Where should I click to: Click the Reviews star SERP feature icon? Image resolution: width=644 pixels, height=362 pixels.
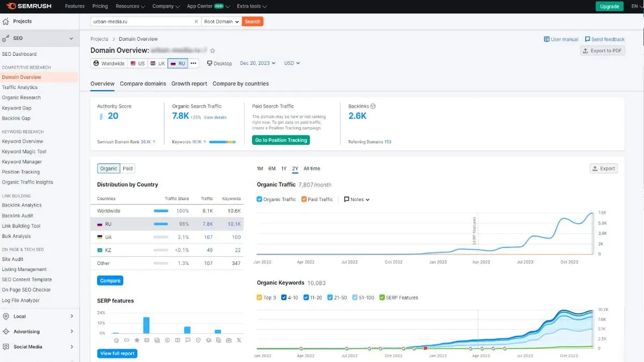click(x=137, y=340)
